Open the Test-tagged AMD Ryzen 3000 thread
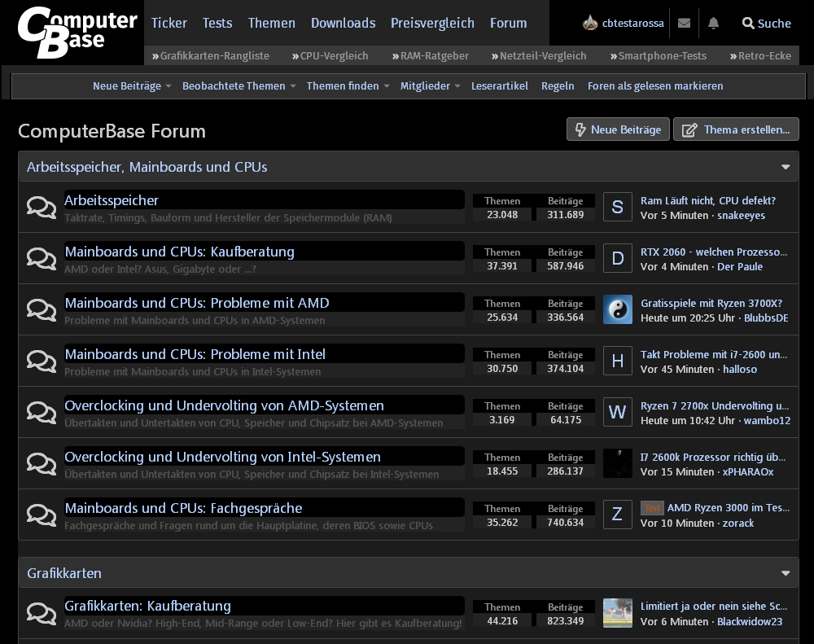Image resolution: width=814 pixels, height=644 pixels. coord(729,508)
